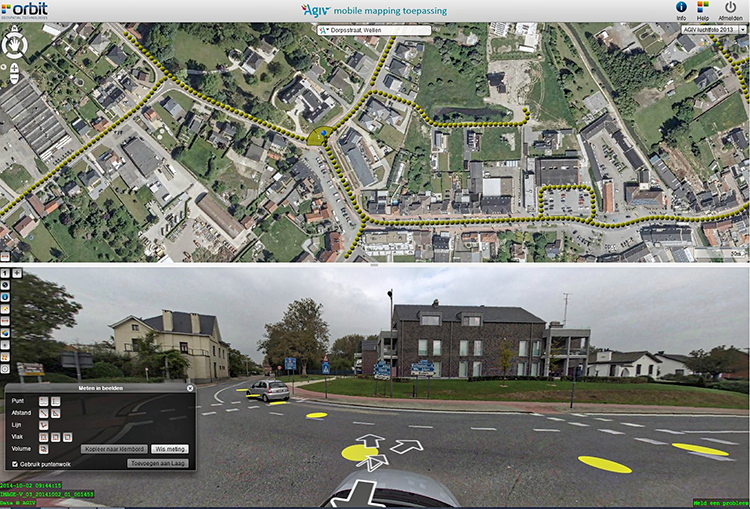Viewport: 750px width, 509px height.
Task: Select the first Punt measurement tool
Action: (x=43, y=401)
